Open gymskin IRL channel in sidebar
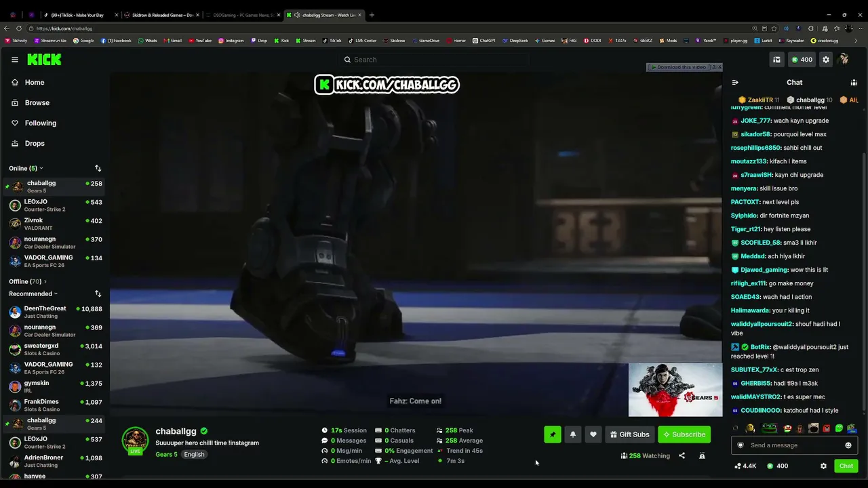Image resolution: width=868 pixels, height=488 pixels. pos(54,386)
